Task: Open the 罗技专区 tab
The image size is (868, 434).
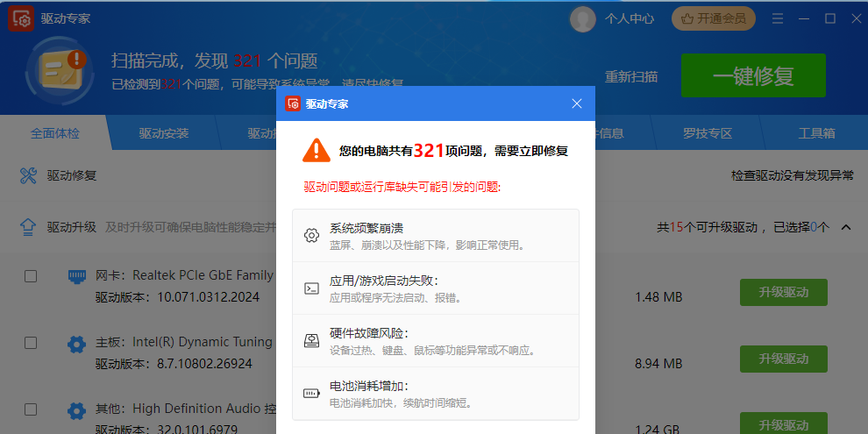Action: [x=707, y=133]
